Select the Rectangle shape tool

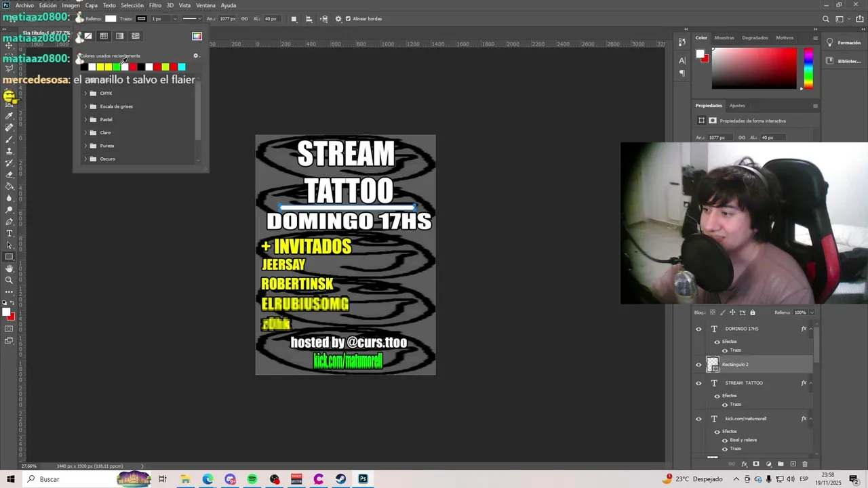[9, 257]
